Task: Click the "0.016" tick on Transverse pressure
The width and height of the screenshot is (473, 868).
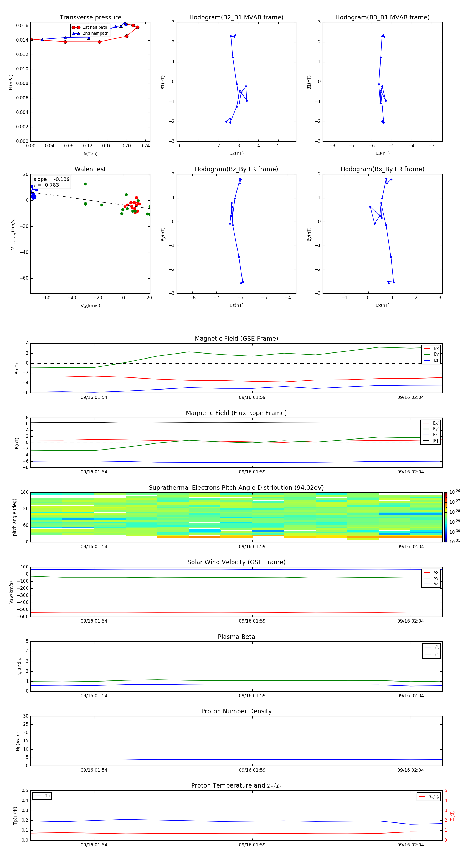Action: [x=22, y=26]
